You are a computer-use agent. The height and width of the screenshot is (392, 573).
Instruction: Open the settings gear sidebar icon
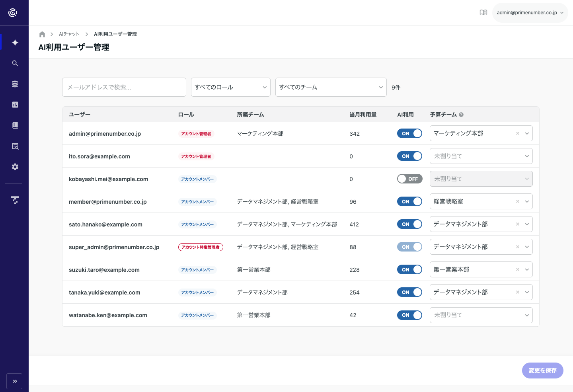15,167
